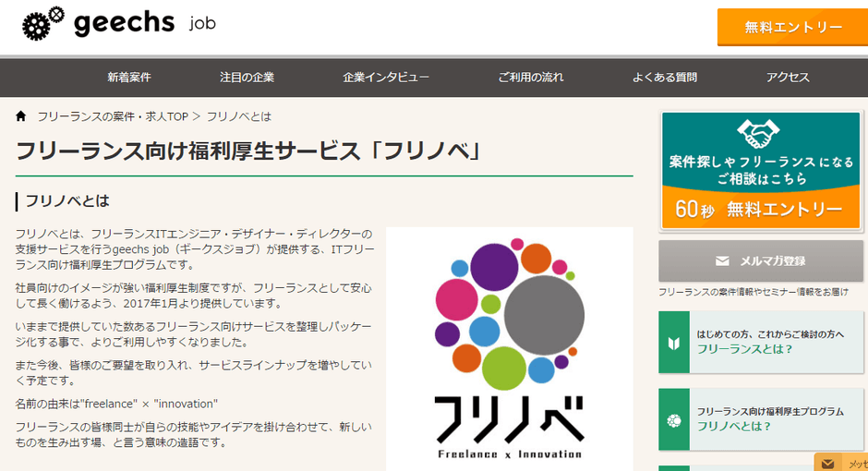Go to 企業インタビュー in navigation
Image resolution: width=868 pixels, height=471 pixels.
click(x=386, y=78)
